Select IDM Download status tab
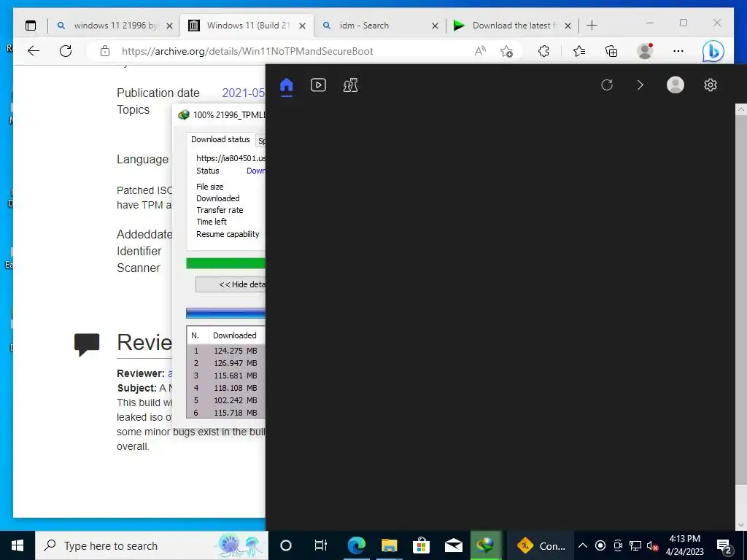Image resolution: width=747 pixels, height=560 pixels. (x=220, y=139)
